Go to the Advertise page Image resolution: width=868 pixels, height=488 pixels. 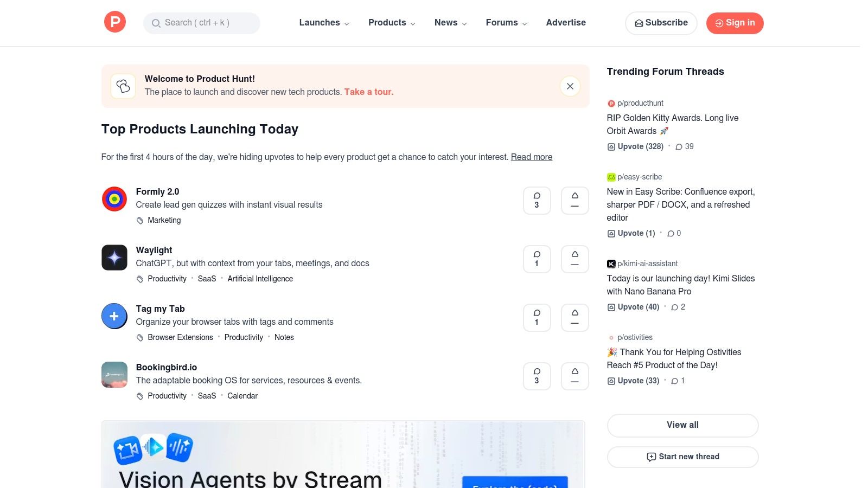566,23
